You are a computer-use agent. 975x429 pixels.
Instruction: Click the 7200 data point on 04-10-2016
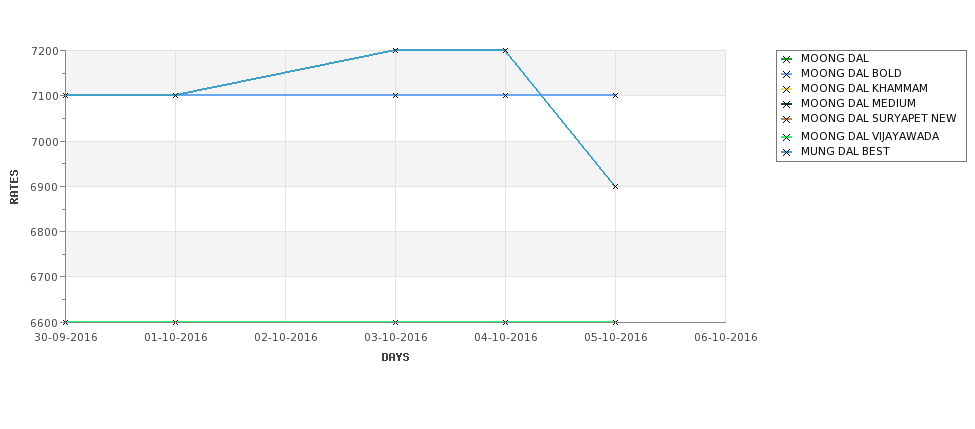pos(506,50)
